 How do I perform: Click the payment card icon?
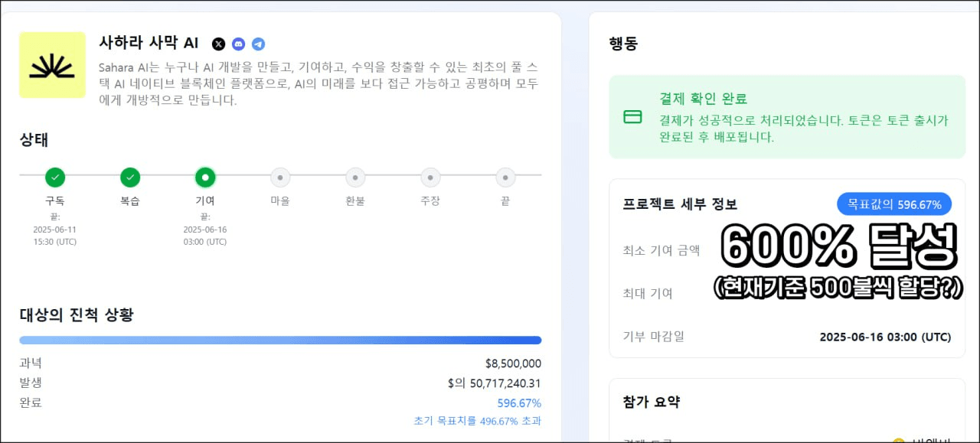pyautogui.click(x=632, y=117)
